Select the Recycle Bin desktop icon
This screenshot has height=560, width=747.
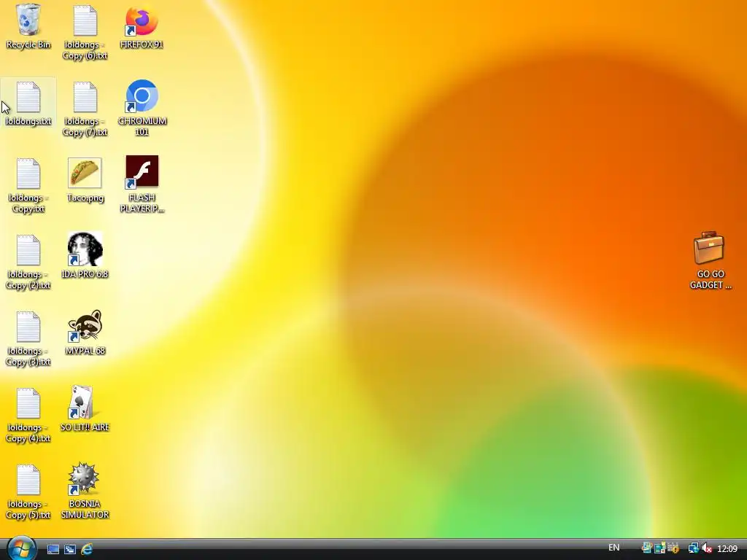click(x=28, y=26)
